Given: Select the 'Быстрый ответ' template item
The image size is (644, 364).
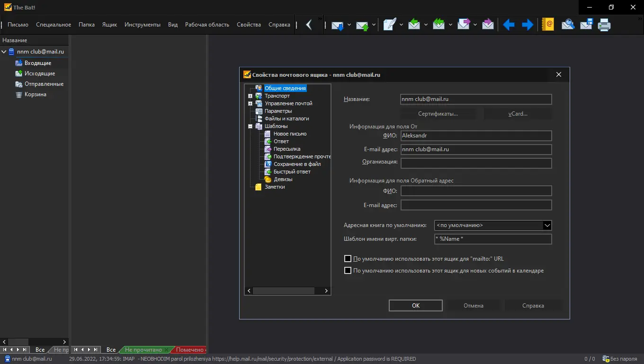Looking at the screenshot, I should pos(292,172).
